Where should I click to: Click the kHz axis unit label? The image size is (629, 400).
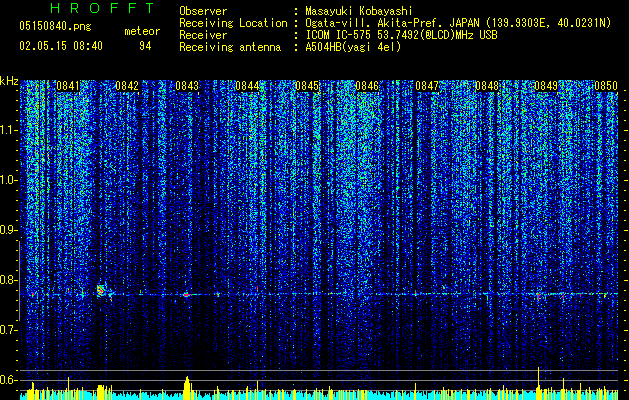pos(9,81)
